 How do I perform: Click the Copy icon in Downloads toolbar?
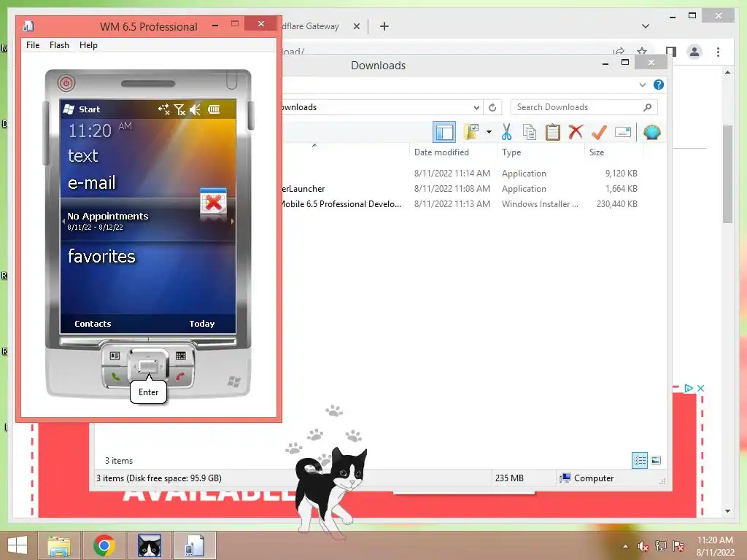pos(530,132)
